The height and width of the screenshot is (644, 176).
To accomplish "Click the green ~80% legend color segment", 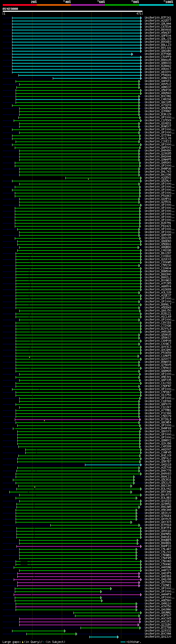I will point(122,5).
